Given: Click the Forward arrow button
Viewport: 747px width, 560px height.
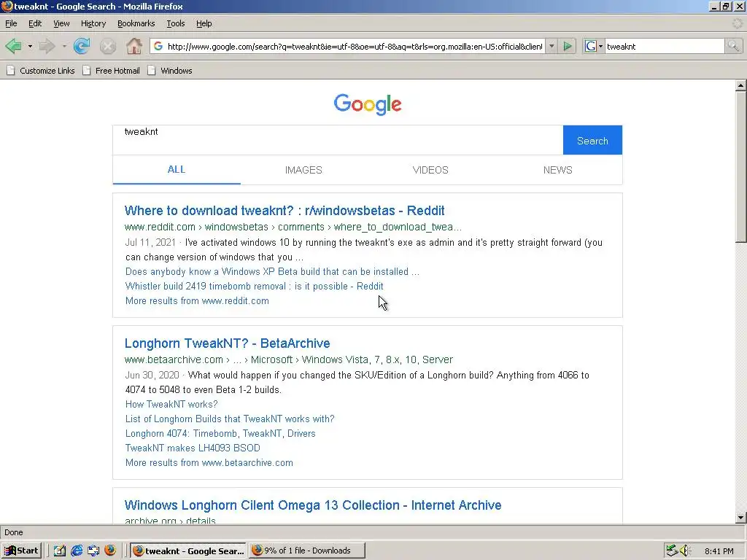Looking at the screenshot, I should [46, 46].
